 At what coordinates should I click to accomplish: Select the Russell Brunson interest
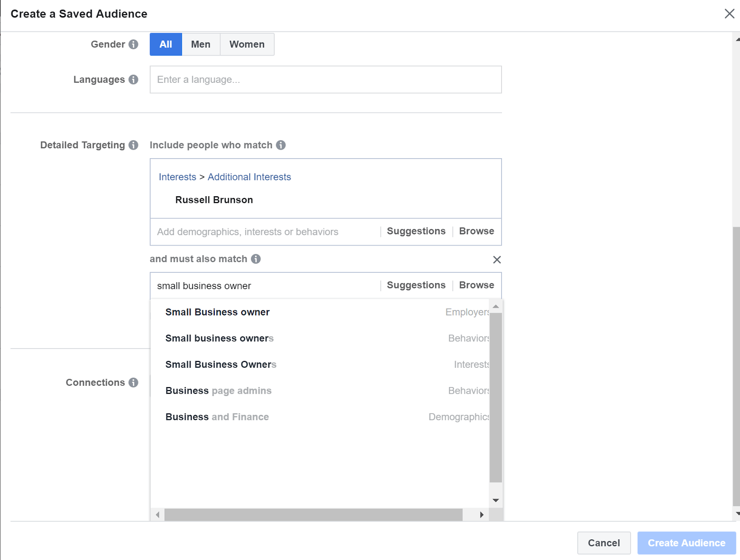coord(214,200)
